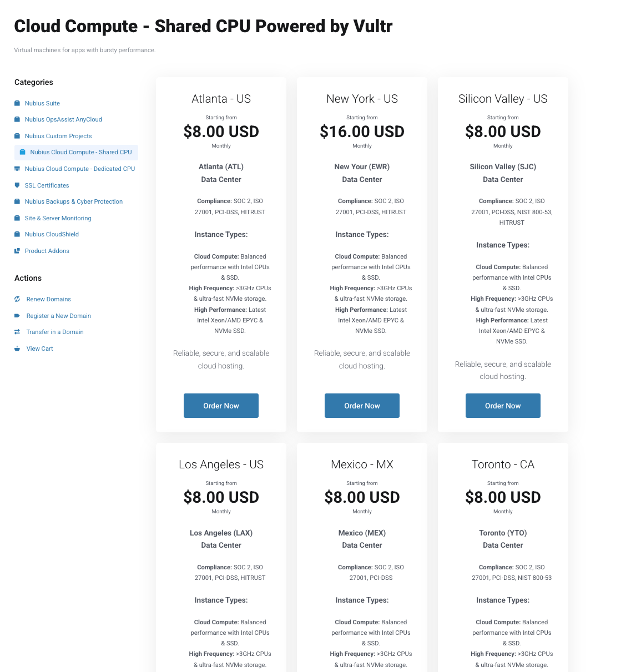
Task: Click the Product Addons icon
Action: pyautogui.click(x=17, y=251)
